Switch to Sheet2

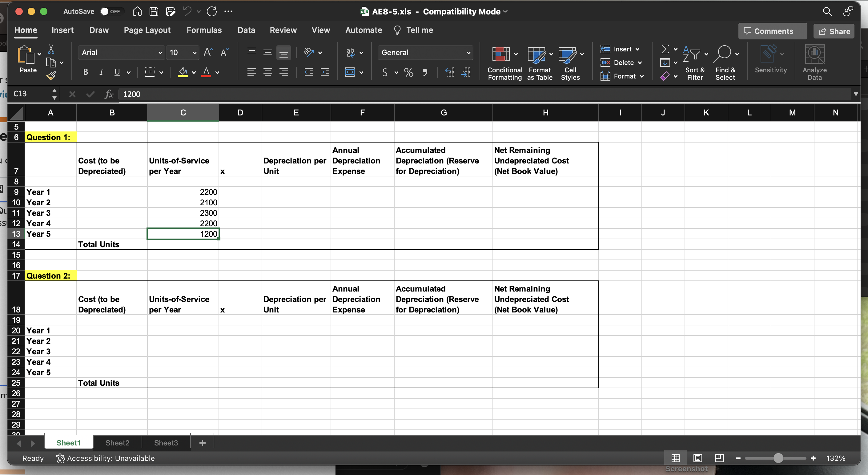(x=117, y=443)
